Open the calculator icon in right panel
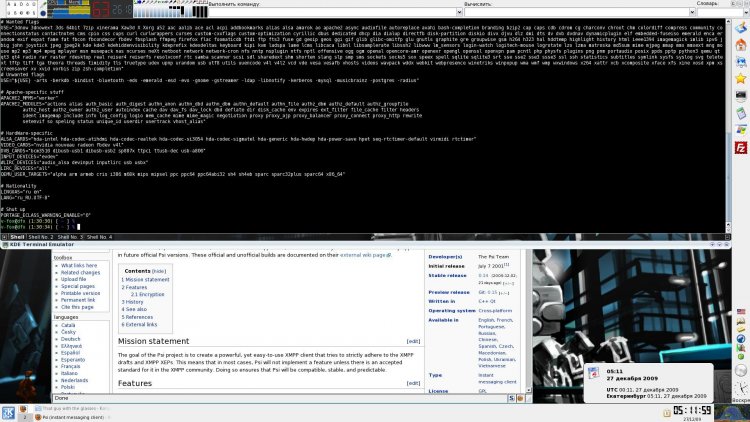The height and width of the screenshot is (422, 750). tap(741, 113)
